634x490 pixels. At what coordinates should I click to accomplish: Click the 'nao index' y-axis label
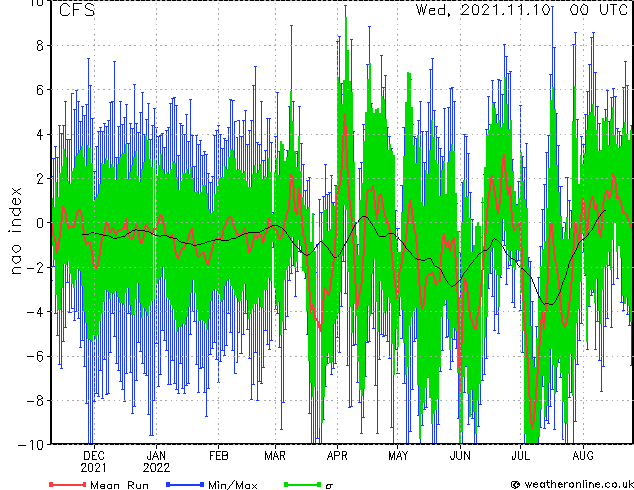(15, 231)
